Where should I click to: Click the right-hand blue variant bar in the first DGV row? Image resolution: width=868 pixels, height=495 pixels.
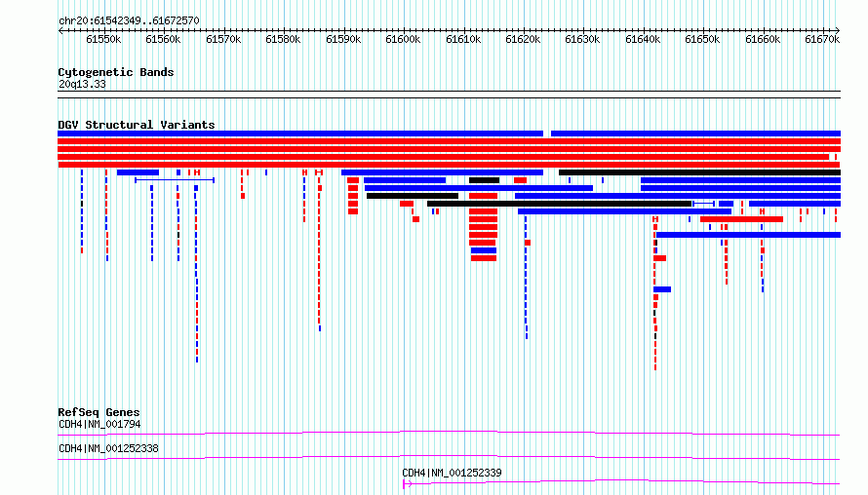(x=695, y=133)
